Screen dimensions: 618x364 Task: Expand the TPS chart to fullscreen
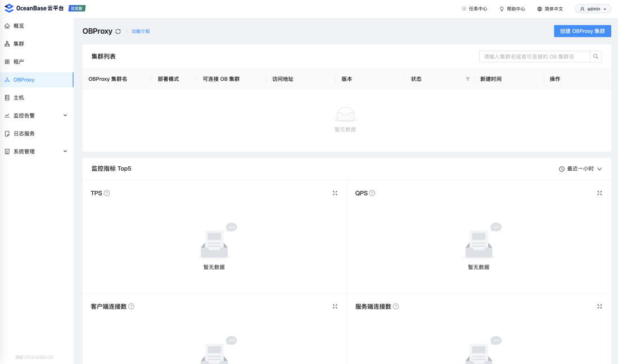pyautogui.click(x=335, y=193)
